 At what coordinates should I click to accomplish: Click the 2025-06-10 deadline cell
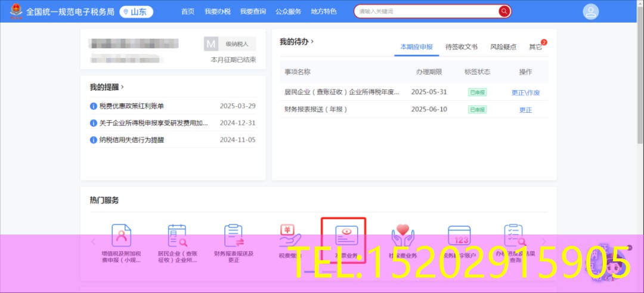pos(429,109)
